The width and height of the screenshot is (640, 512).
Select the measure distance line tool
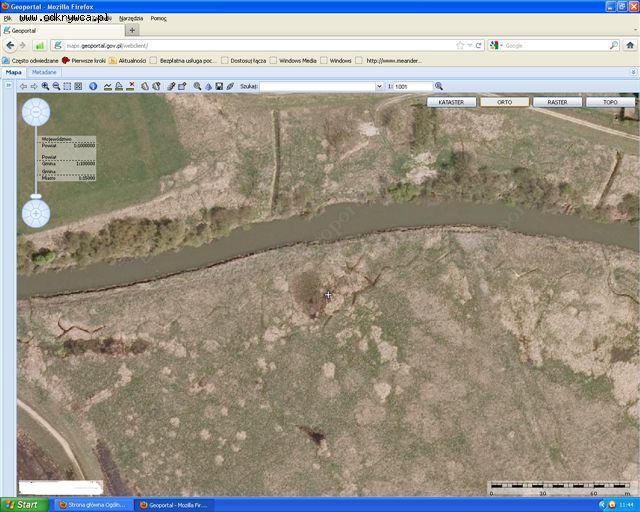coord(108,86)
